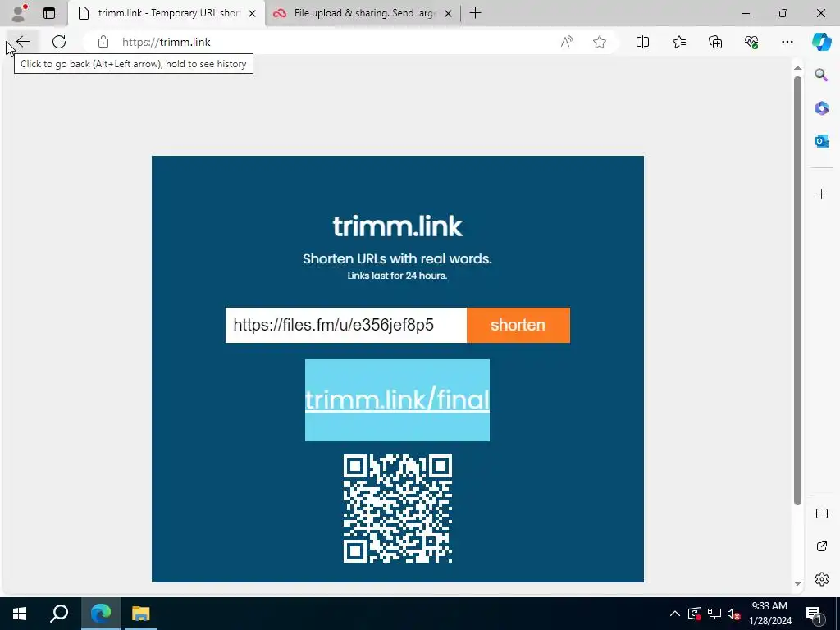Open Collections panel
This screenshot has width=840, height=630.
715,42
